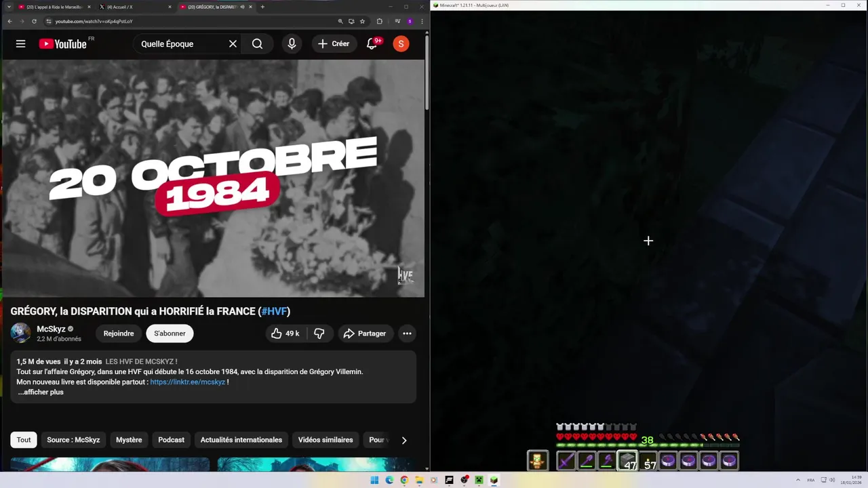Open site information icon in address bar
The height and width of the screenshot is (488, 868).
[49, 21]
